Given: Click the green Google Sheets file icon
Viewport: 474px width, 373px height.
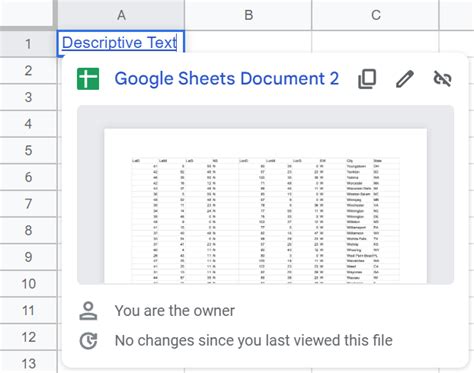Looking at the screenshot, I should coord(88,79).
